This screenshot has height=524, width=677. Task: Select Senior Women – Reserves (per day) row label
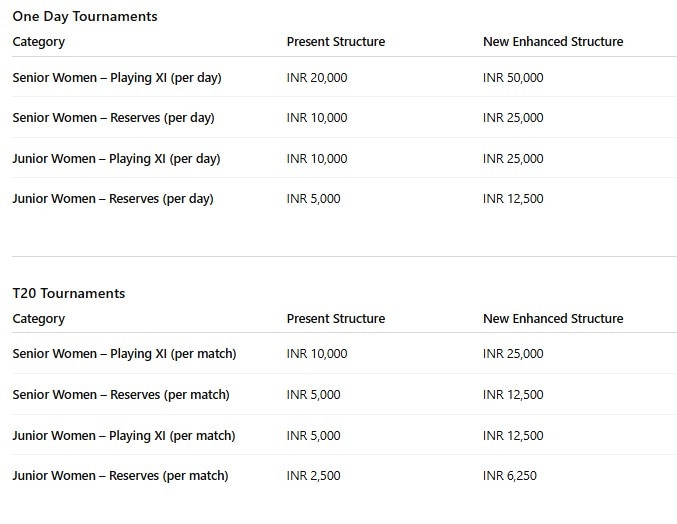(113, 118)
